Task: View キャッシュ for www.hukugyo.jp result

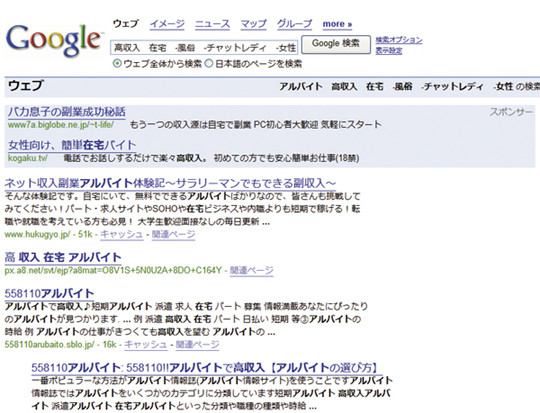Action: [122, 234]
